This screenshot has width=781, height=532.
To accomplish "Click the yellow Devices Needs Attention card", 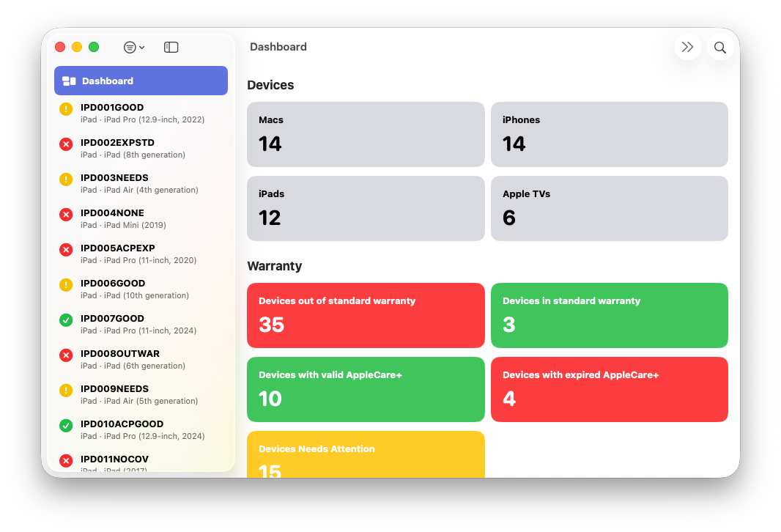I will pos(366,456).
